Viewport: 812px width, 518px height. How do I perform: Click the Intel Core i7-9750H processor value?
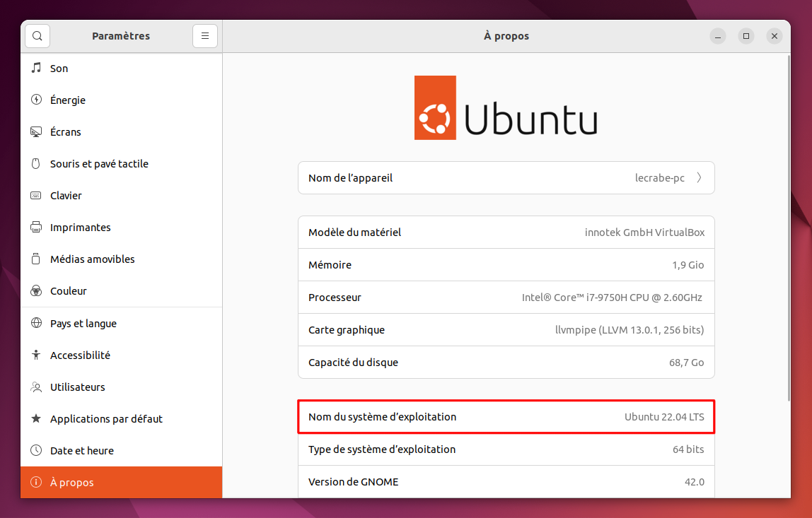click(x=612, y=298)
